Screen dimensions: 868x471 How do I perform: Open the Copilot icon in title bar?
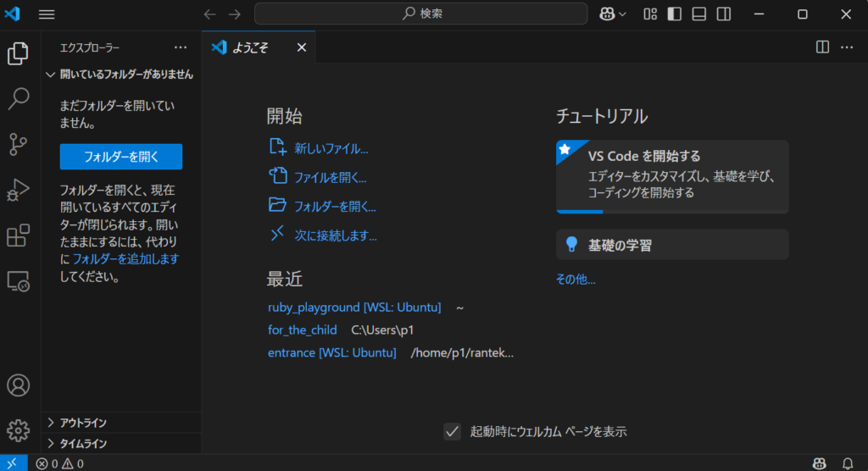[607, 14]
